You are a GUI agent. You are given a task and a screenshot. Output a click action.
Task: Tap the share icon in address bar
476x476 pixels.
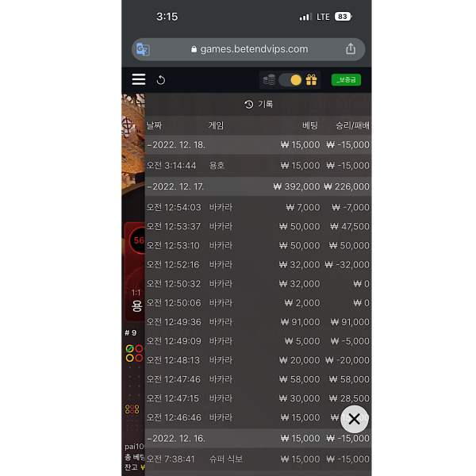click(351, 49)
